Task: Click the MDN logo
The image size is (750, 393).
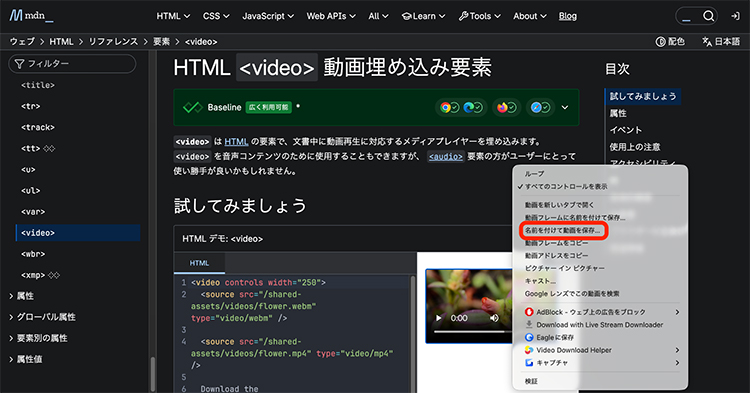Action: [32, 16]
